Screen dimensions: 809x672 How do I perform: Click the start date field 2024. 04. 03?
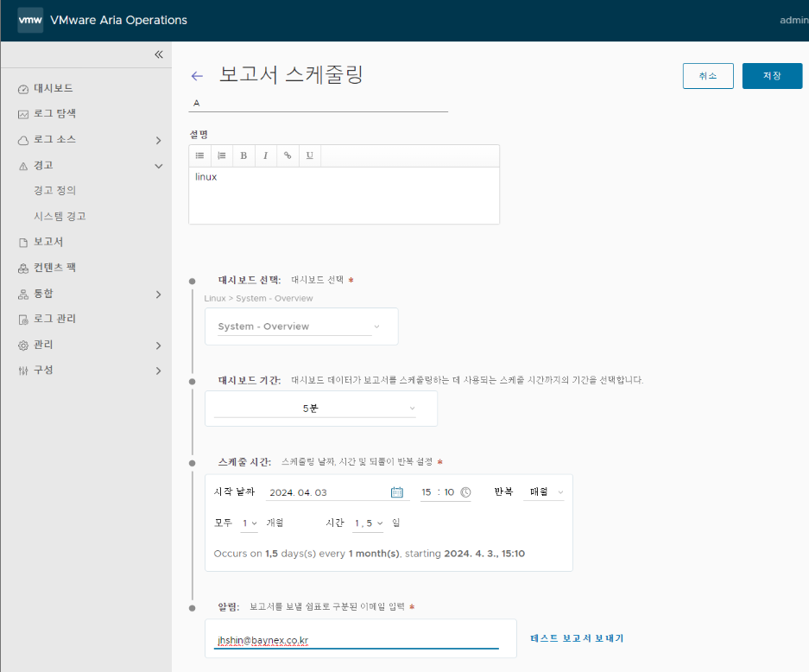[327, 492]
